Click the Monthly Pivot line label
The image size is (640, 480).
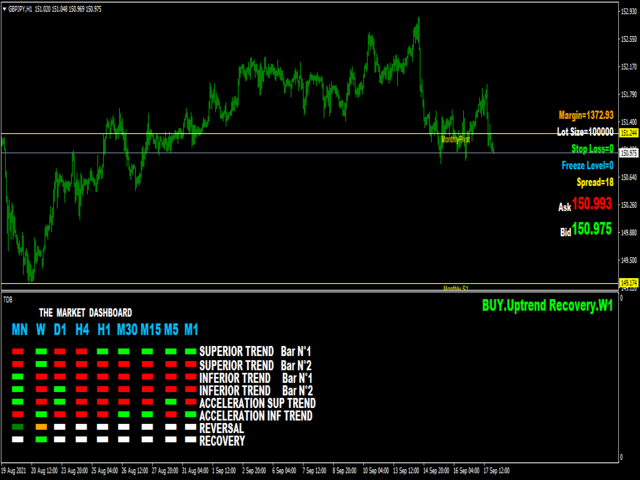click(x=456, y=140)
